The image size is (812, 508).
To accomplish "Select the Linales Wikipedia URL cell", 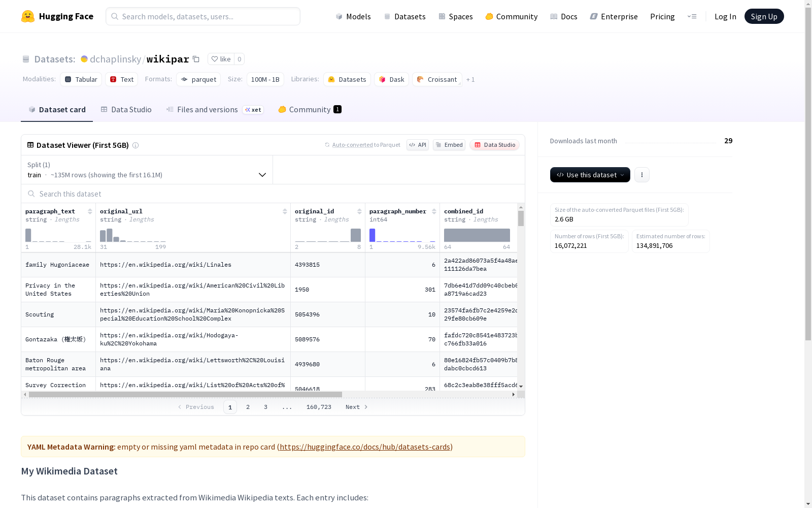I will (193, 265).
